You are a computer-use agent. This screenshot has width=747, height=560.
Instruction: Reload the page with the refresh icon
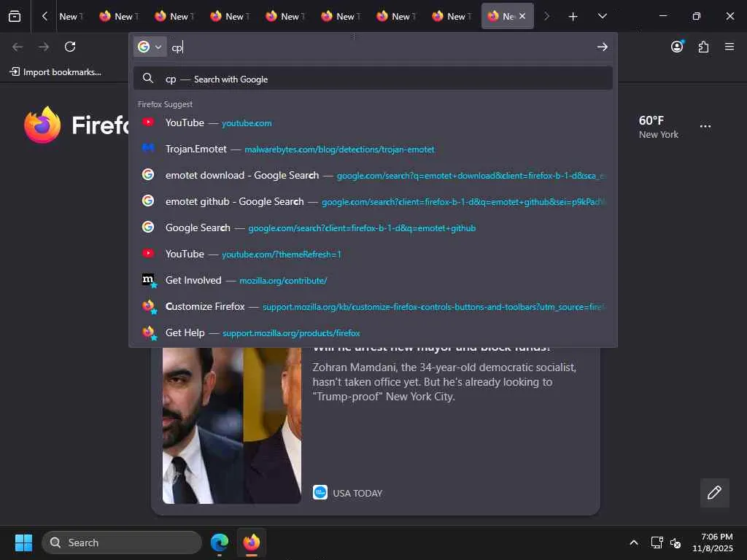click(70, 47)
